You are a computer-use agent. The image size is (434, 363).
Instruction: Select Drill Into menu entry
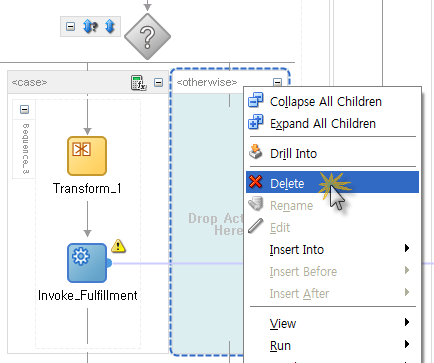[x=332, y=153]
